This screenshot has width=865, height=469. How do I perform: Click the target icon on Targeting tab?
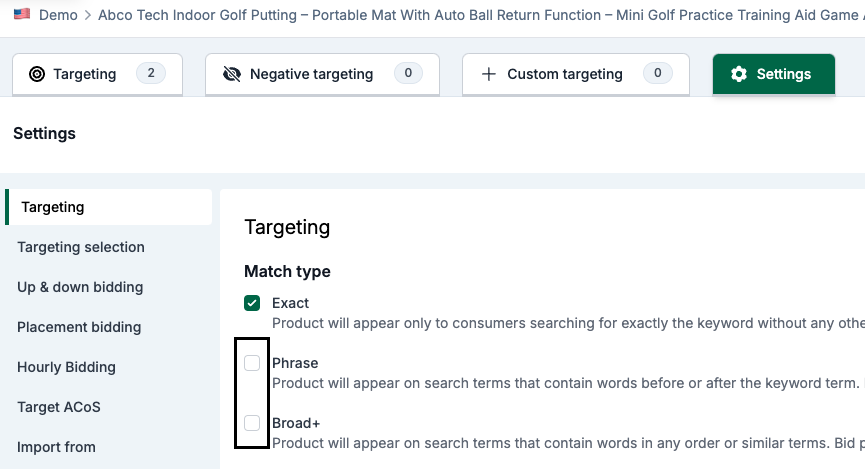pos(37,74)
